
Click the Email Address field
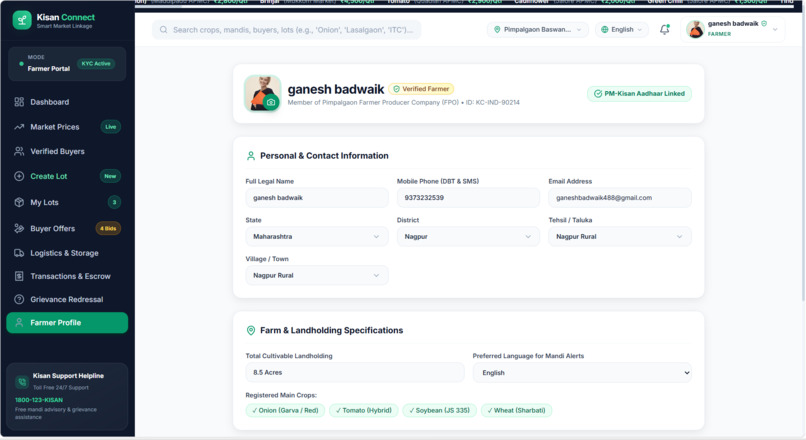coord(619,198)
